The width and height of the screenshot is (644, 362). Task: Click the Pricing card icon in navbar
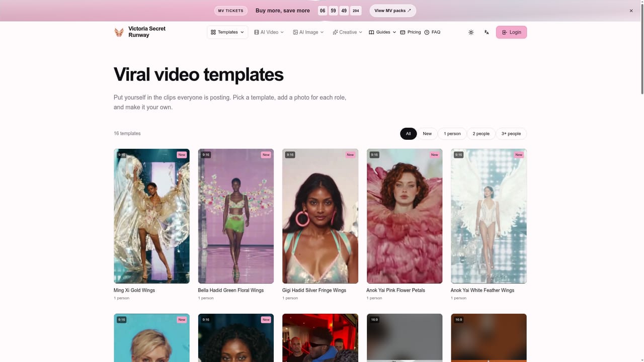click(403, 32)
